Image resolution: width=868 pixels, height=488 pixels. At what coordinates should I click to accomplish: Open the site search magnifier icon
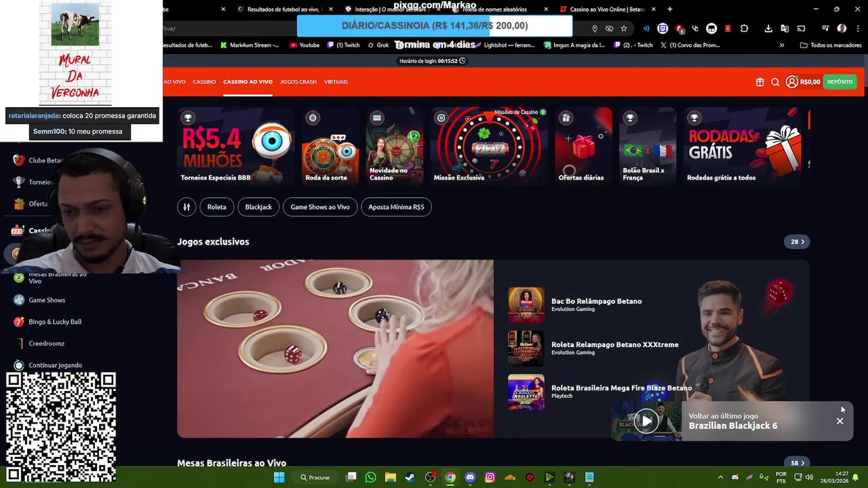(x=775, y=82)
